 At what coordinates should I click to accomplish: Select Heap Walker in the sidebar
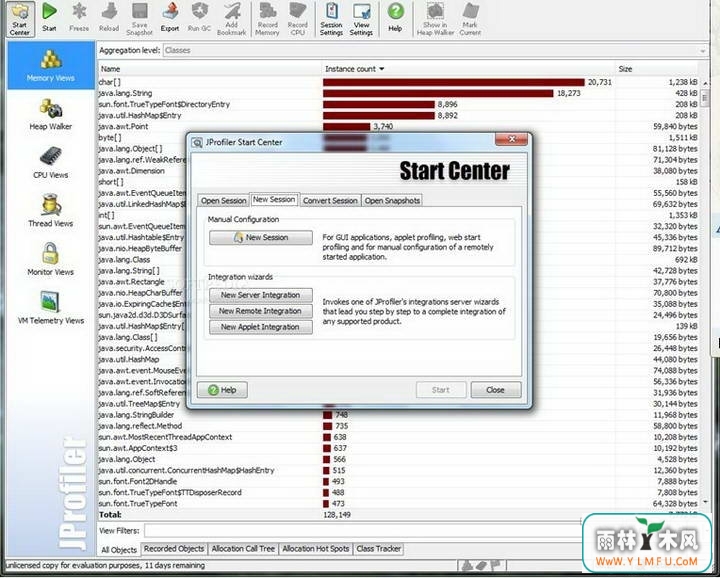coord(51,114)
